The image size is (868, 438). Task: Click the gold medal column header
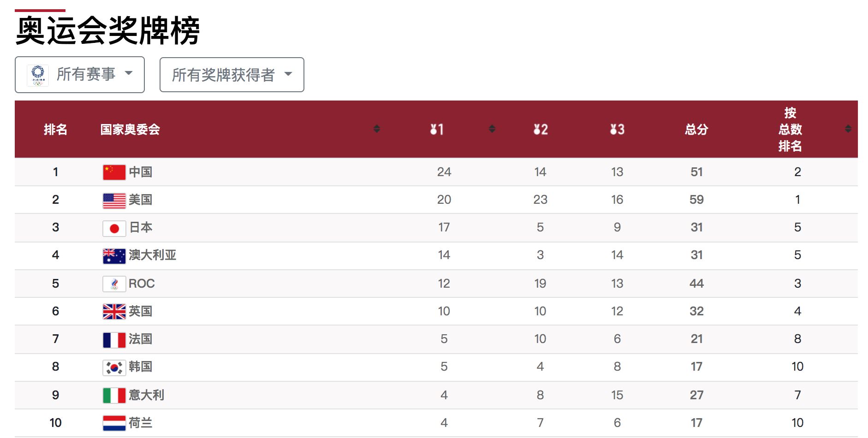point(436,130)
